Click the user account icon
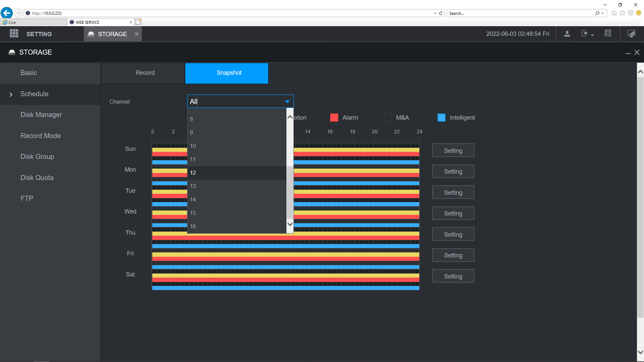This screenshot has width=644, height=362. coord(567,34)
